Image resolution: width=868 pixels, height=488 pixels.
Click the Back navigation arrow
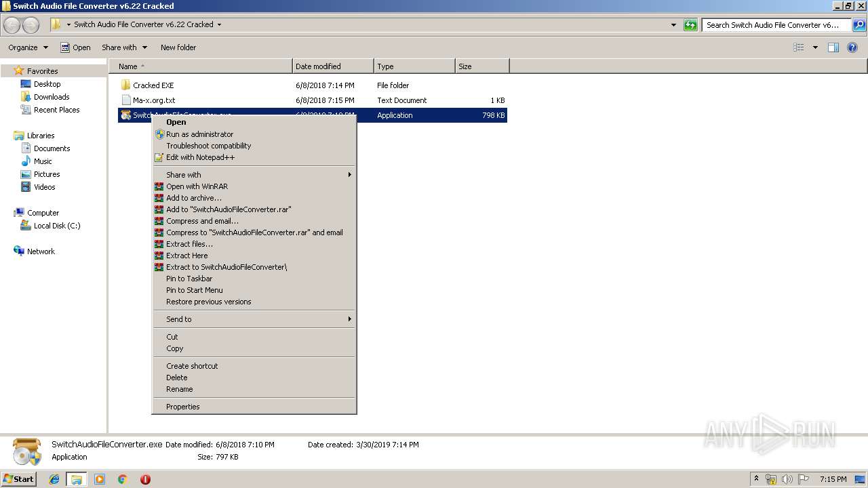[12, 25]
